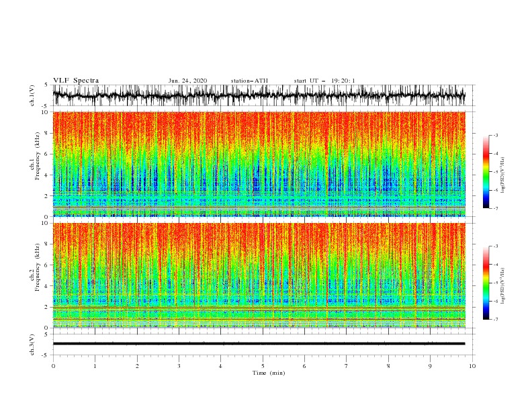Click the ch.3(V) flat signal trace
The image size is (532, 411).
pyautogui.click(x=259, y=344)
